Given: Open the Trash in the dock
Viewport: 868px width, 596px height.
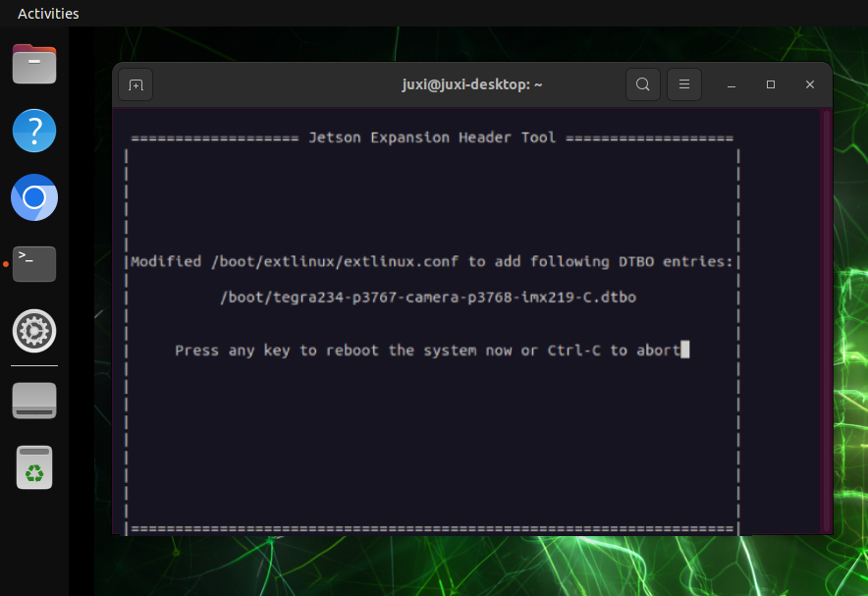Looking at the screenshot, I should click(34, 467).
